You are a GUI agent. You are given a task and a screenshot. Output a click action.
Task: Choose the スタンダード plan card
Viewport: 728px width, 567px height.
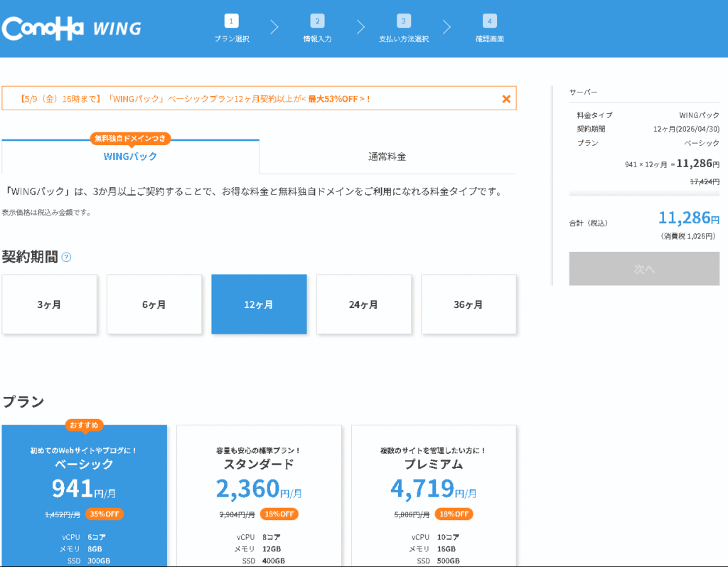pos(259,495)
